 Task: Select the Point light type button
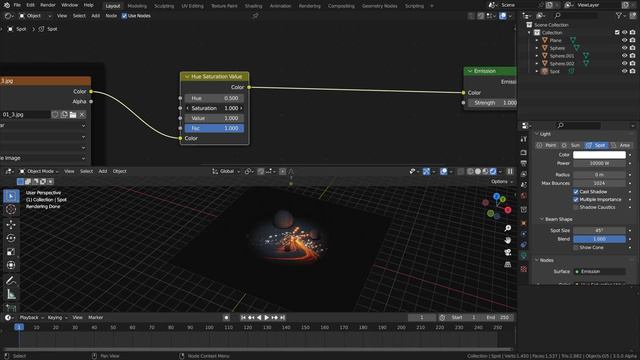pyautogui.click(x=547, y=145)
